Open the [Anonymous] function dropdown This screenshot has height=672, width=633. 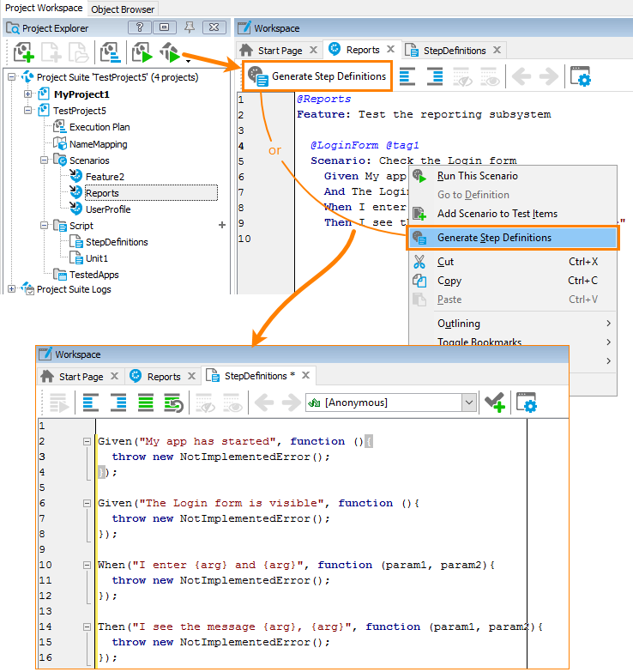(x=468, y=402)
